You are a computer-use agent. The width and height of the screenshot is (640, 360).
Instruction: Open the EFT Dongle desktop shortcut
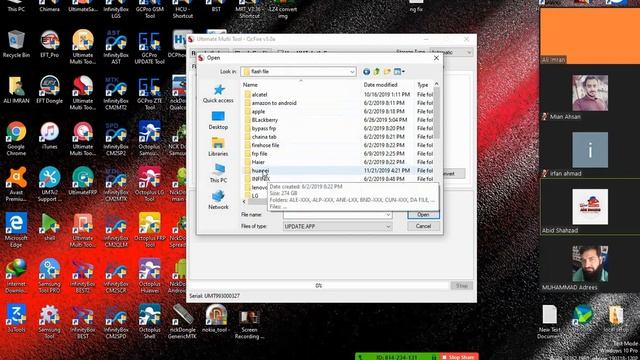(x=49, y=90)
